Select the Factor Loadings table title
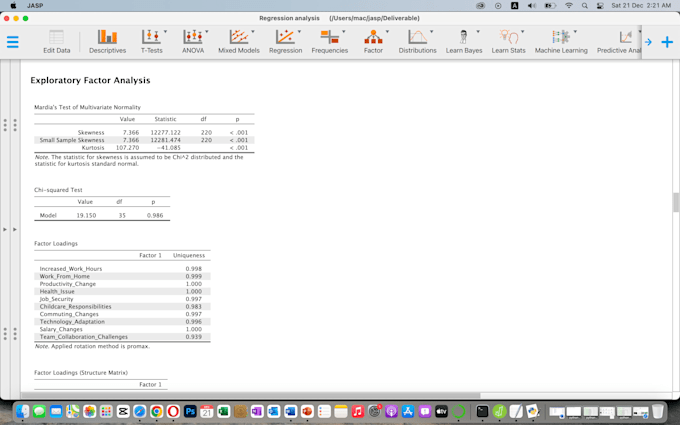The width and height of the screenshot is (680, 425). (x=56, y=244)
